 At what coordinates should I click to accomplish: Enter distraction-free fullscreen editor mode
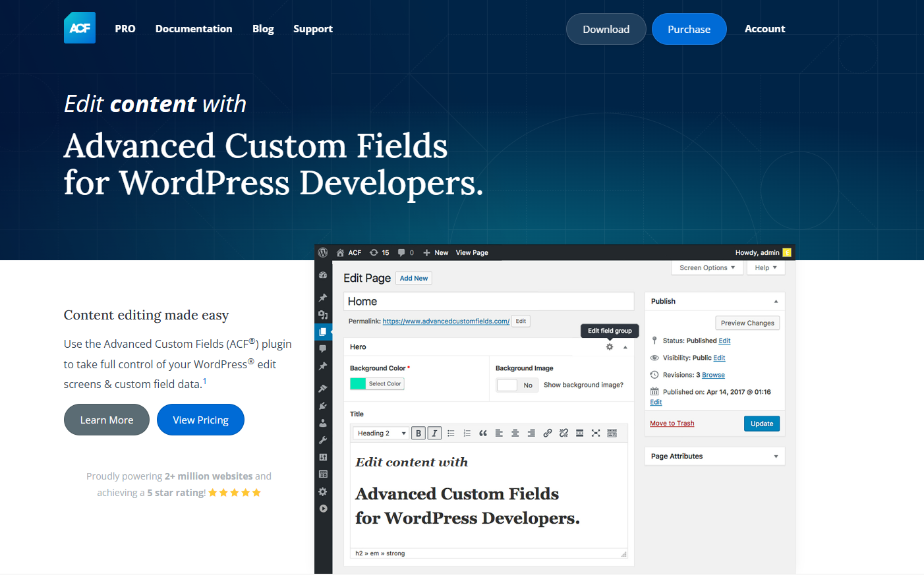(596, 433)
